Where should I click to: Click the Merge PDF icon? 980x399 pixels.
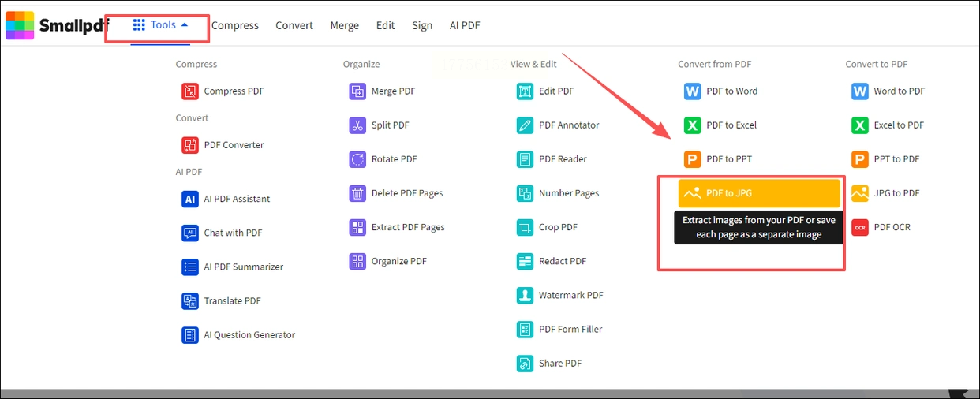point(357,91)
